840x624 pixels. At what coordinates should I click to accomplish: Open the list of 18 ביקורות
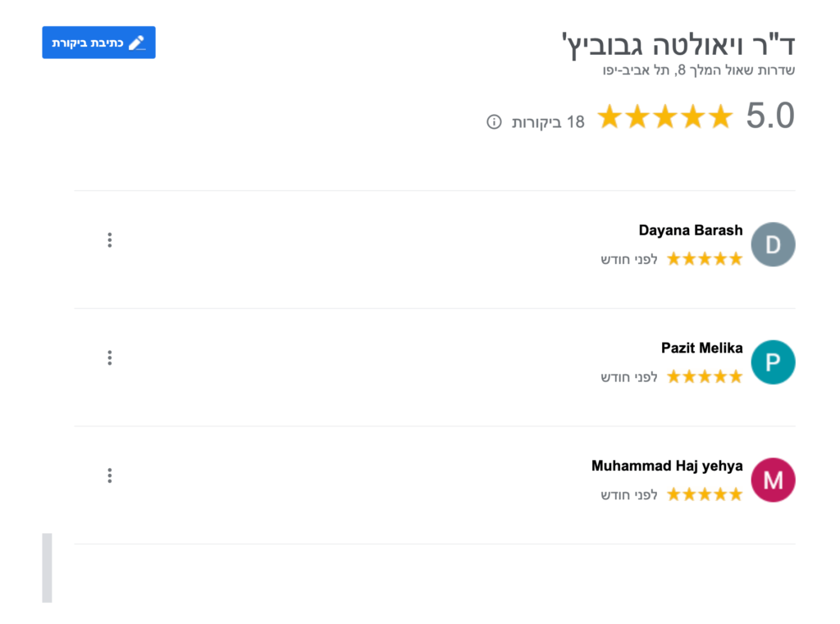click(x=546, y=121)
